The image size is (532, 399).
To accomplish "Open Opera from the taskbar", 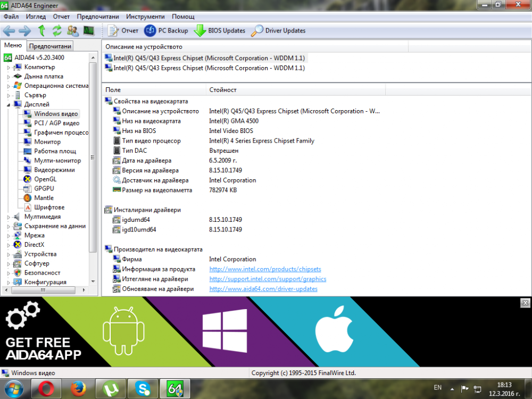I will pos(46,389).
